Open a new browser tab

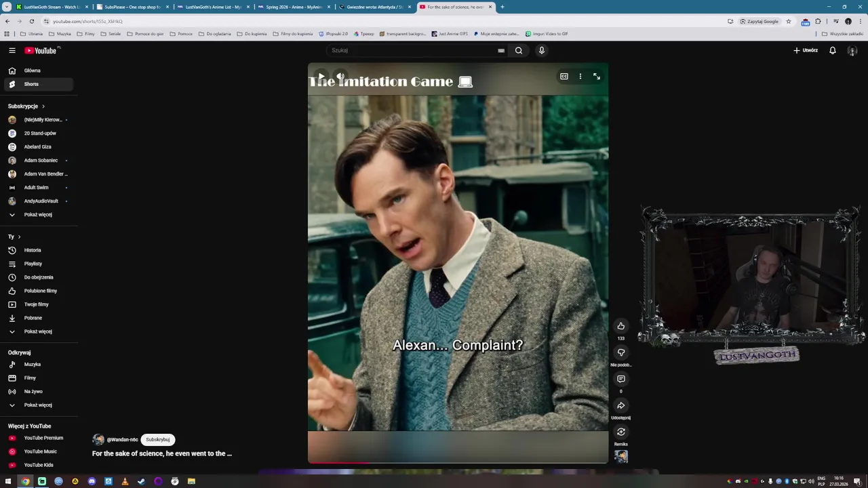pos(502,7)
